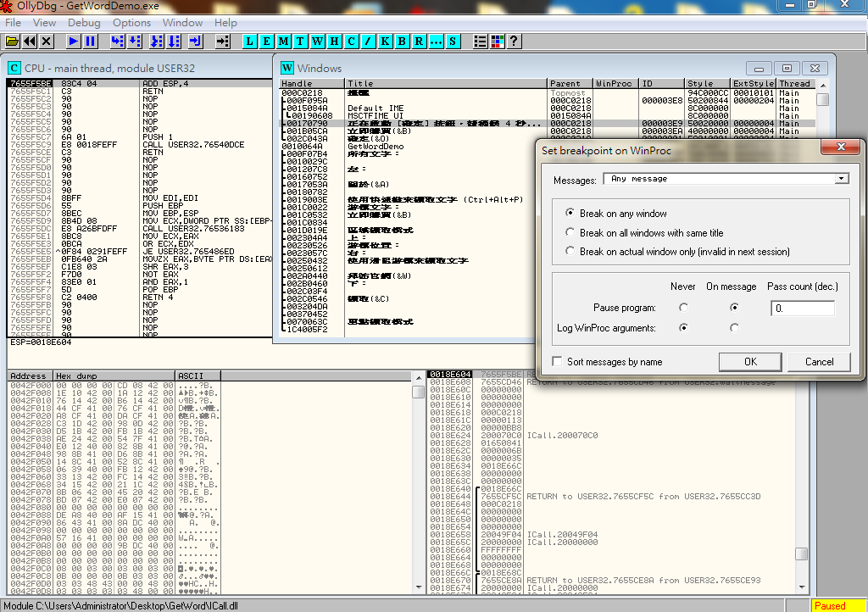868x612 pixels.
Task: Select 'Break on all windows with same title'
Action: pyautogui.click(x=571, y=232)
